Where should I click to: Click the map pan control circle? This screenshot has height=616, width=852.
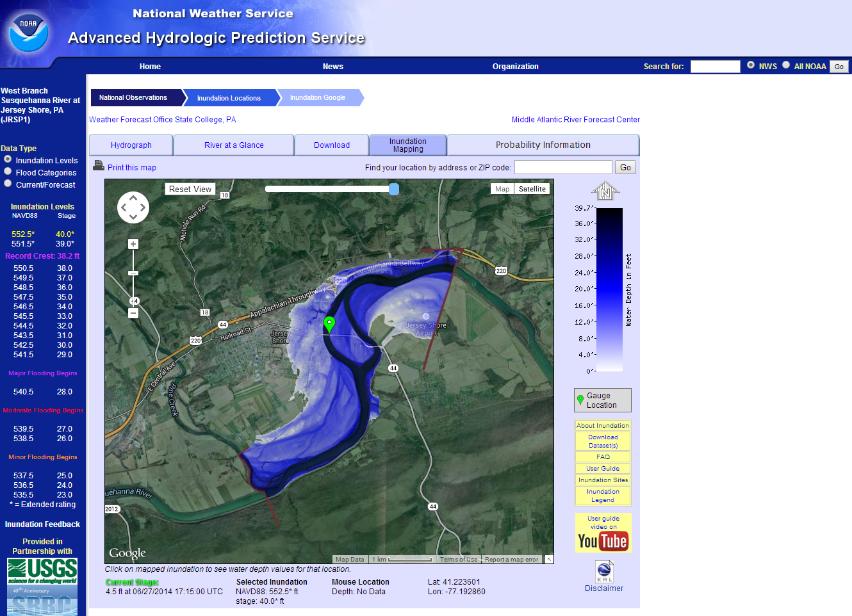pos(133,207)
